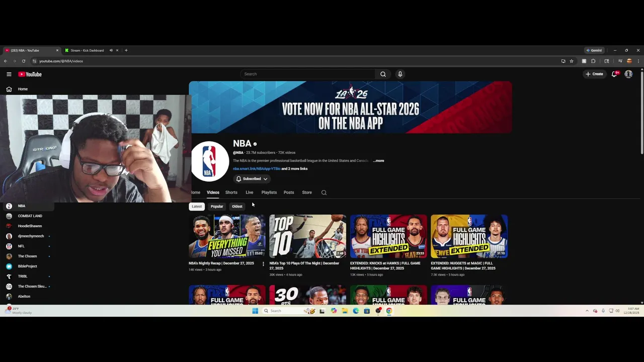Click the taskbar volume icon

[x=618, y=311]
